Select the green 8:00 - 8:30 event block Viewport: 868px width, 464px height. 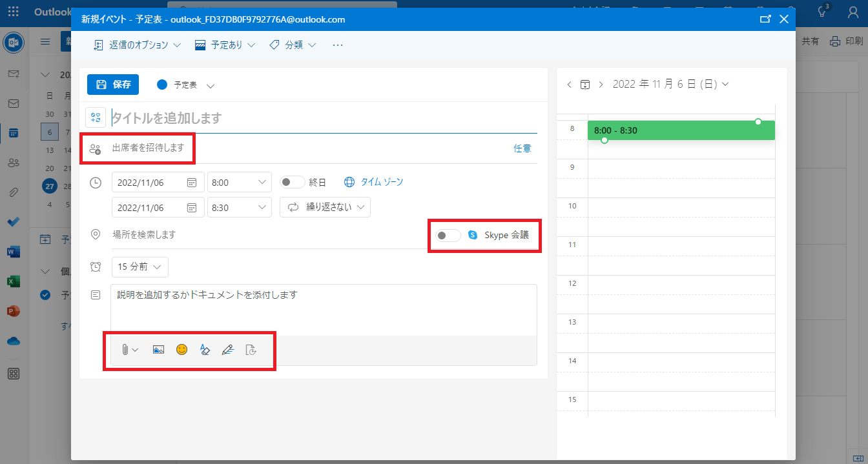click(678, 130)
